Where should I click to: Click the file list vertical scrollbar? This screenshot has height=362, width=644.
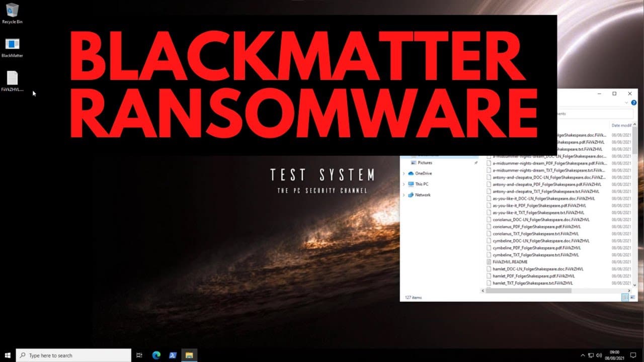(x=635, y=141)
